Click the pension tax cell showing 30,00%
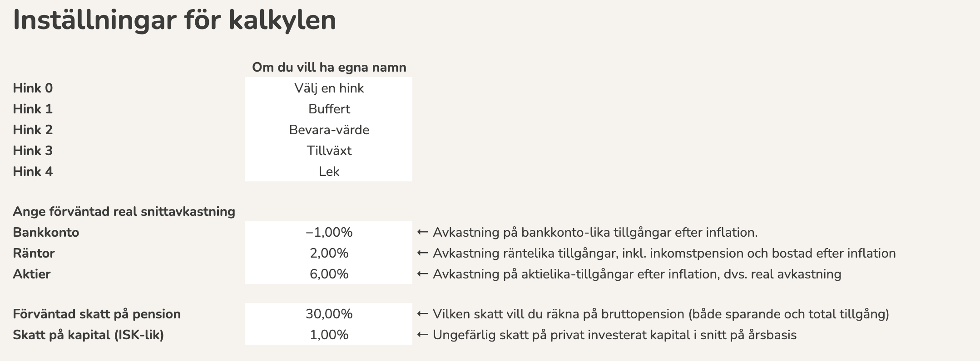The height and width of the screenshot is (361, 980). 329,314
